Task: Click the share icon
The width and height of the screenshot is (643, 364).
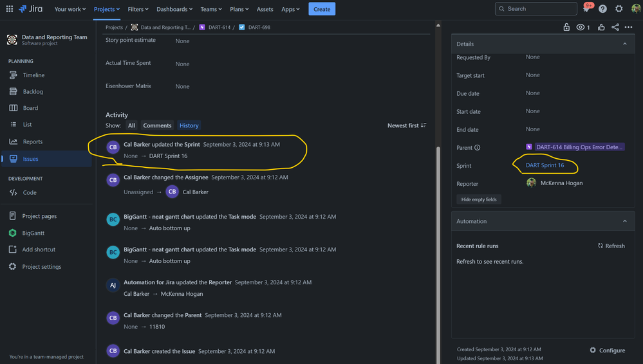Action: pyautogui.click(x=615, y=27)
